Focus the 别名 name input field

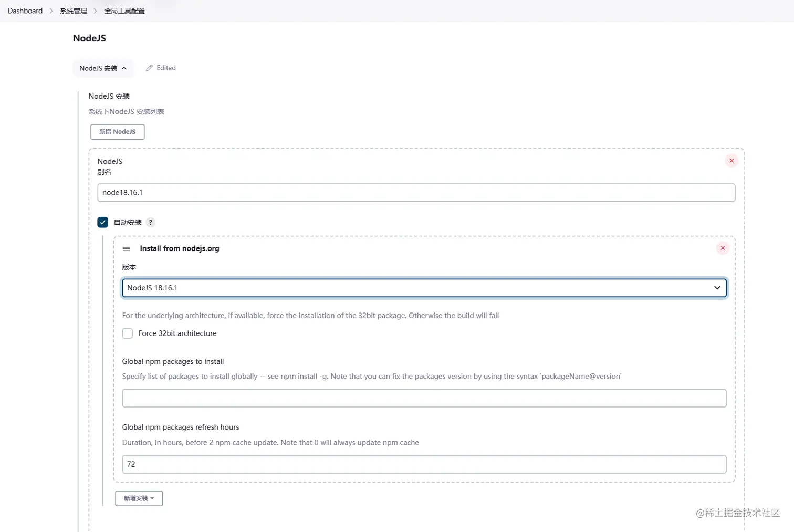click(416, 193)
